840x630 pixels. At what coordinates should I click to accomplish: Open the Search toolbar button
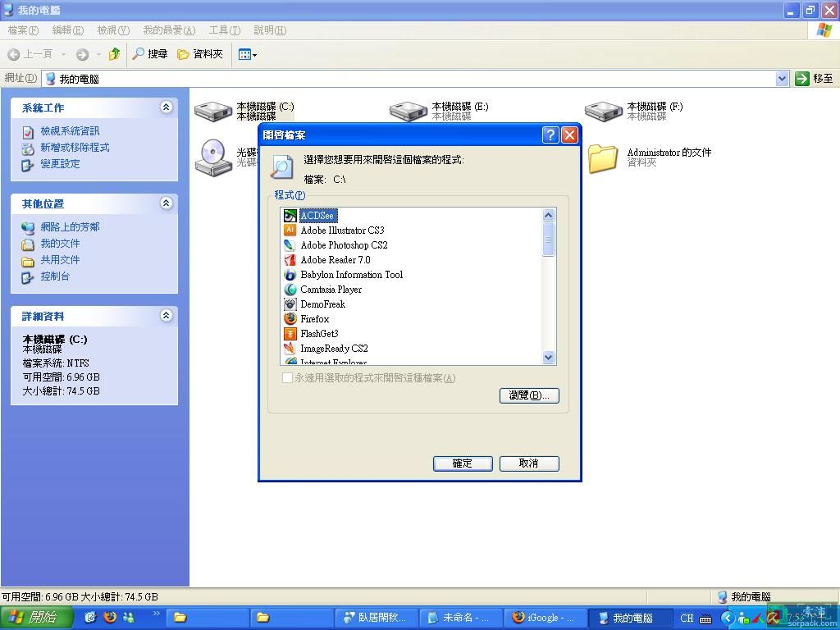[x=150, y=54]
